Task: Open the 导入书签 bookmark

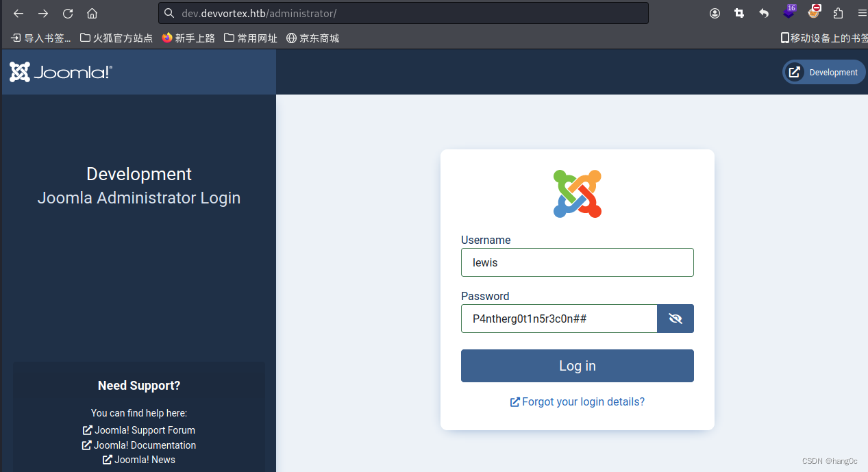Action: [x=41, y=38]
